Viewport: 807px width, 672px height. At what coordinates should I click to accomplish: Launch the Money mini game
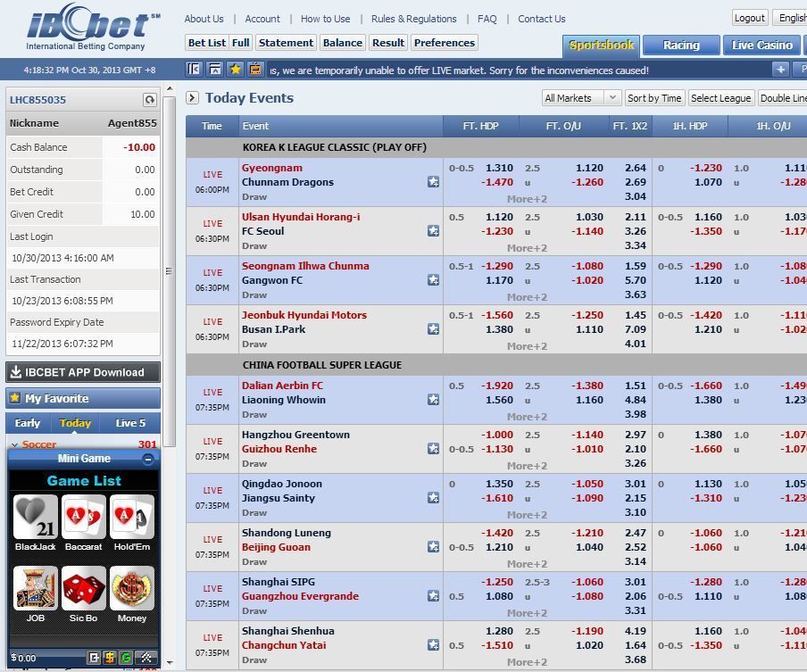132,588
